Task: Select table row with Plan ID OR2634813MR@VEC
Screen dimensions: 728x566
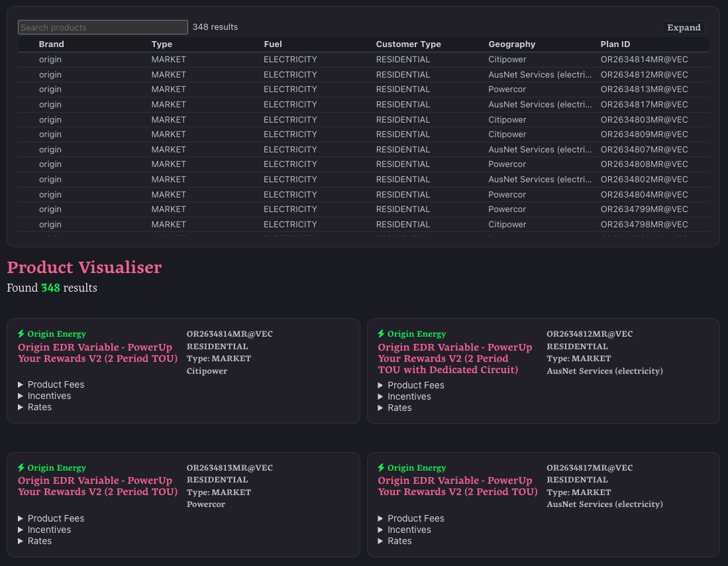Action: (x=363, y=89)
